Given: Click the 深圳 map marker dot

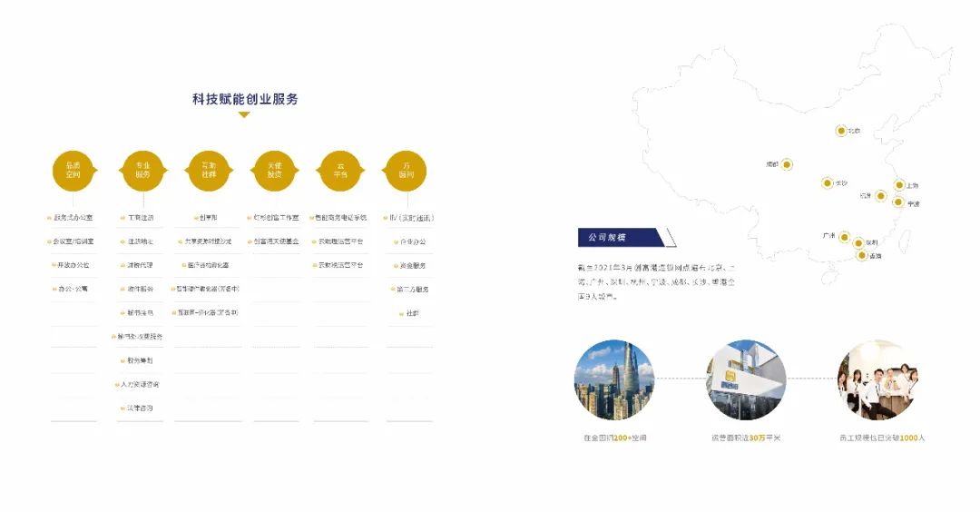Looking at the screenshot, I should 857,242.
